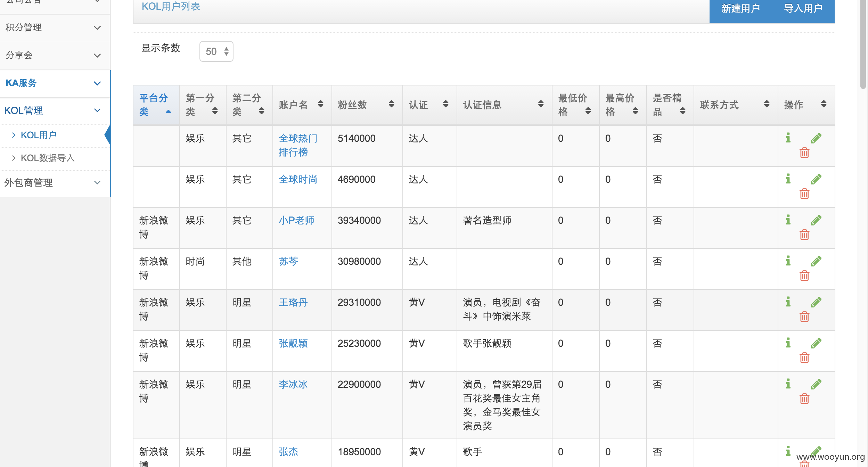Sort table by 粉丝数 column
Viewport: 868px width, 467px height.
[367, 105]
